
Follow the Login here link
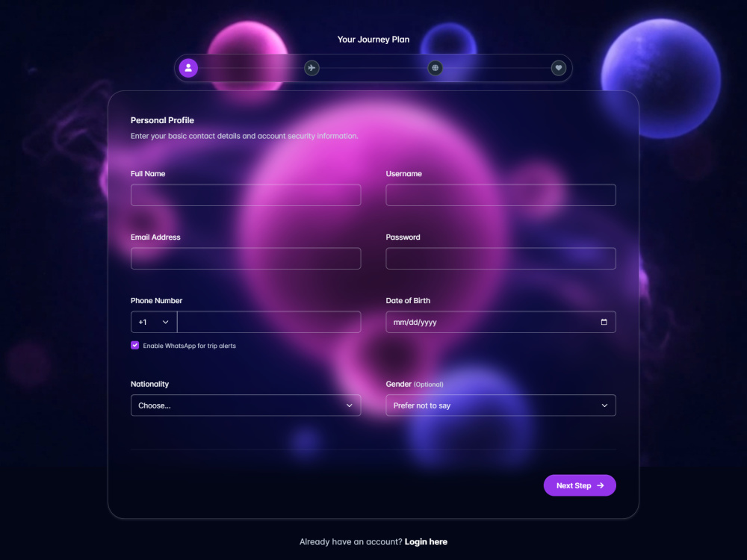426,542
